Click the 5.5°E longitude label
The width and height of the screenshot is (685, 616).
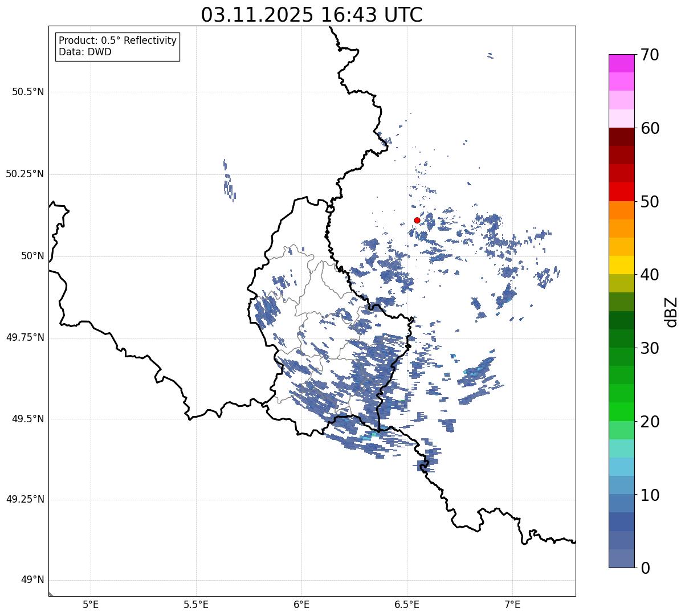196,604
